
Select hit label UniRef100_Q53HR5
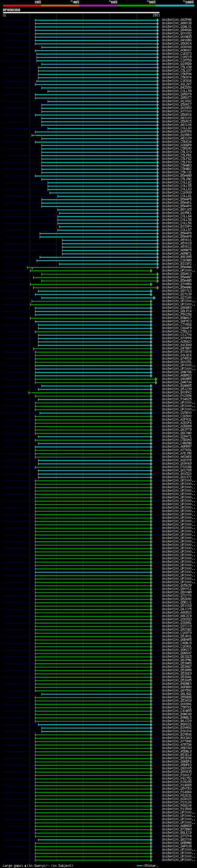pyautogui.click(x=177, y=664)
